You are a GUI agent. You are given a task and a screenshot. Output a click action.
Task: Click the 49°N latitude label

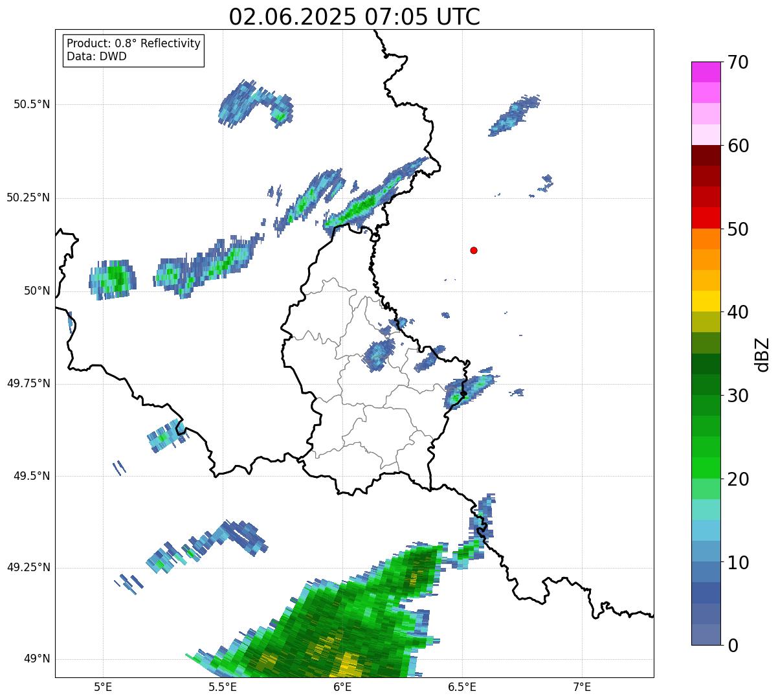click(x=36, y=659)
